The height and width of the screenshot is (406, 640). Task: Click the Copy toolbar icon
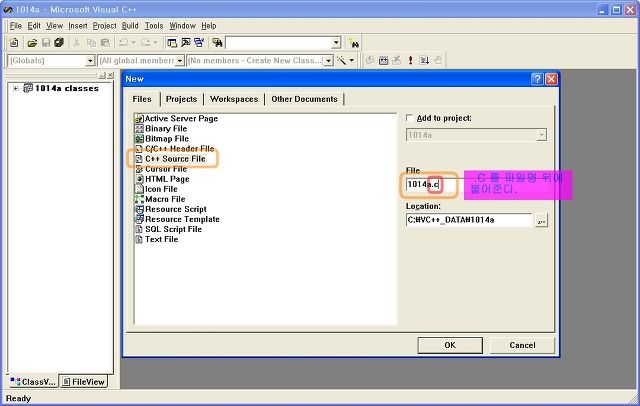coord(91,42)
